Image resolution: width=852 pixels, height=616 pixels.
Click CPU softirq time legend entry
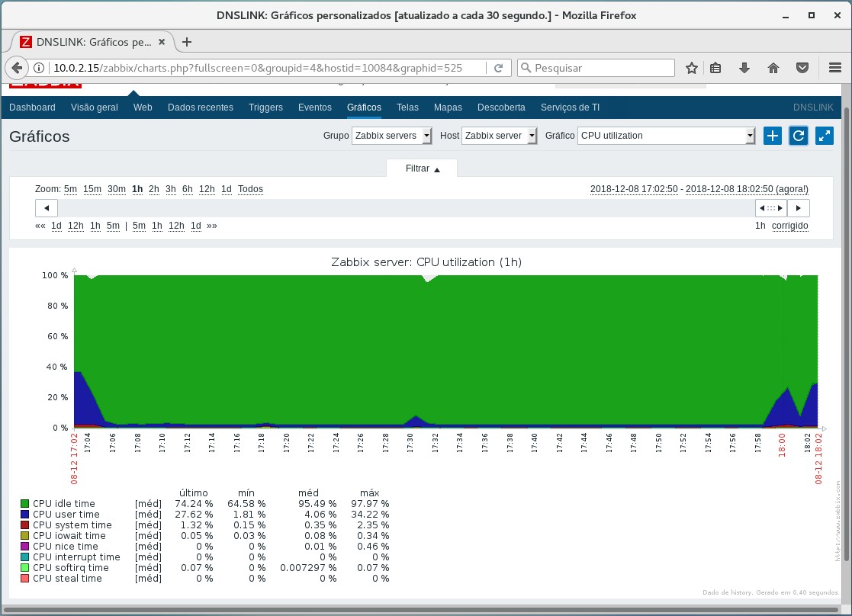tap(71, 568)
